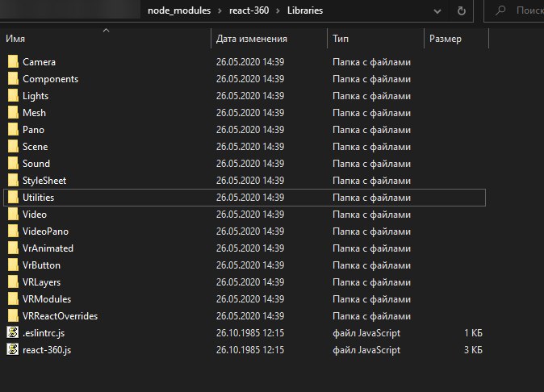This screenshot has height=392, width=544.
Task: Click the react-360.js script file icon
Action: [13, 349]
